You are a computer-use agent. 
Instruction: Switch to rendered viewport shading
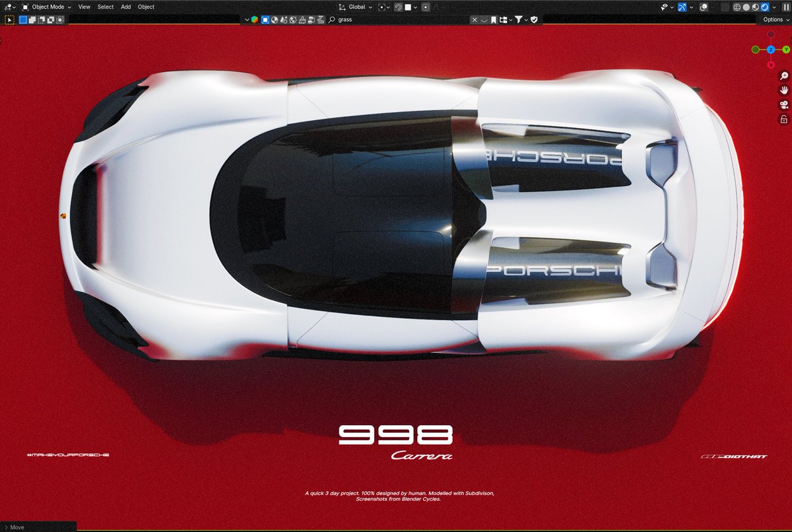pos(764,7)
